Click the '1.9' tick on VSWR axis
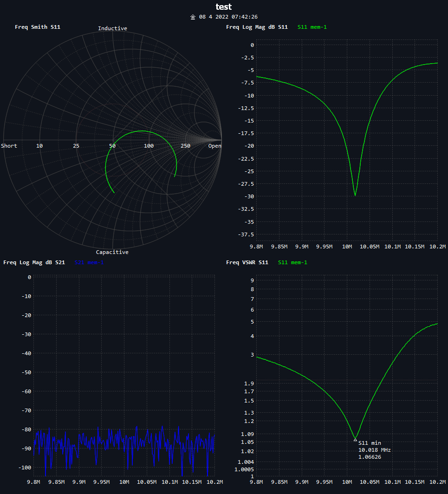Viewport: 448px width, 494px height. (249, 383)
